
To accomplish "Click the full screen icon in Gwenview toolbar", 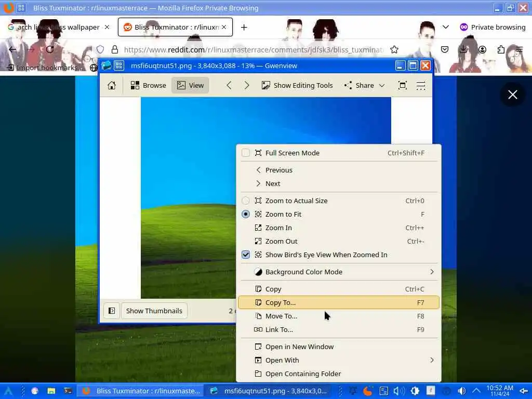I will [403, 85].
